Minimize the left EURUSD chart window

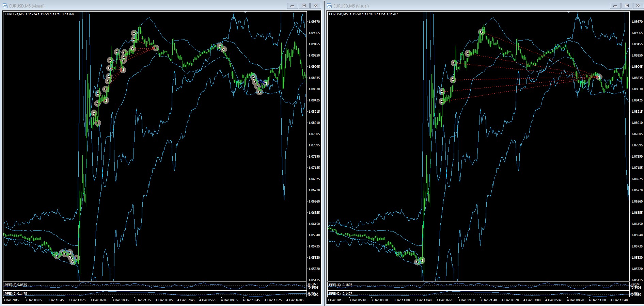tap(292, 6)
